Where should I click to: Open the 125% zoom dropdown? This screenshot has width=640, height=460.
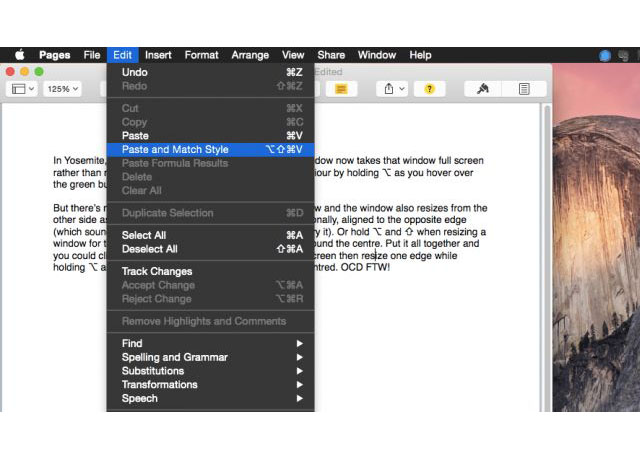[x=62, y=89]
